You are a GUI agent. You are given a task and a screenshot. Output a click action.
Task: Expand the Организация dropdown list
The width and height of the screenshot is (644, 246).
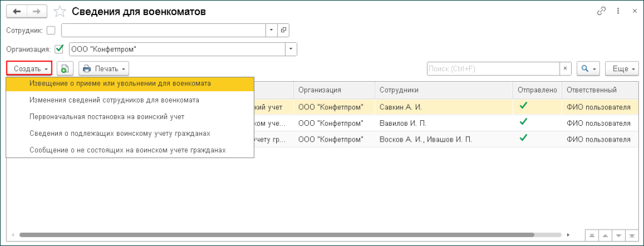(x=291, y=49)
